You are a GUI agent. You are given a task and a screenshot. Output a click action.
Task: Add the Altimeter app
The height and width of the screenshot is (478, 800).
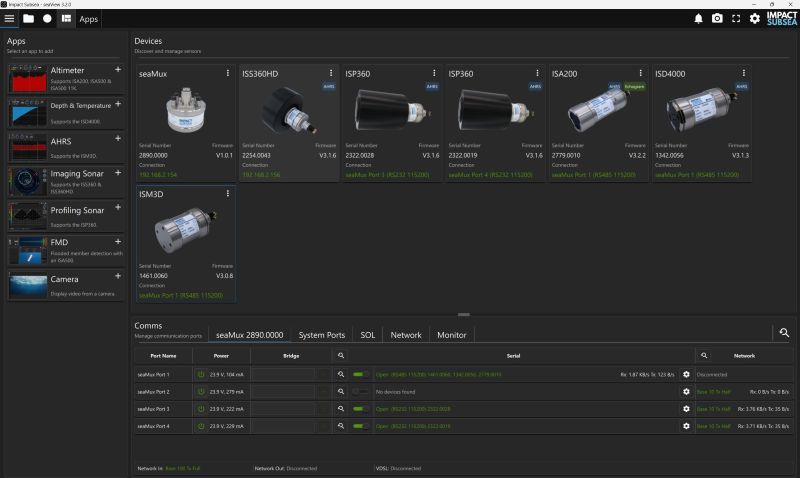118,69
